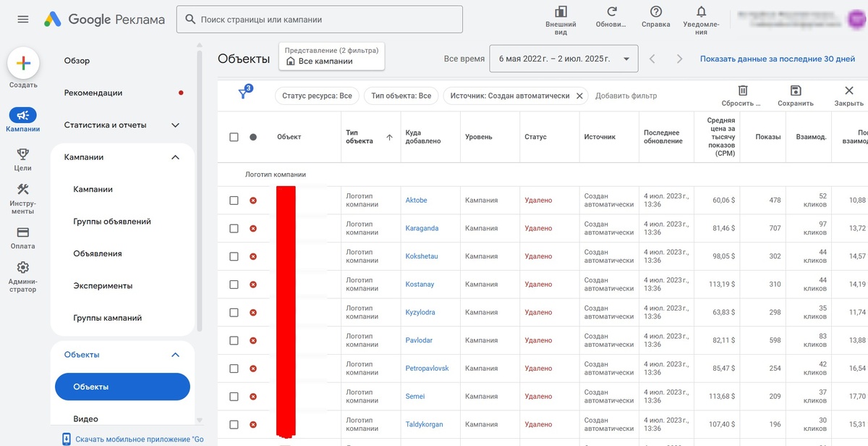Select Обзор in the sidebar

click(x=77, y=61)
